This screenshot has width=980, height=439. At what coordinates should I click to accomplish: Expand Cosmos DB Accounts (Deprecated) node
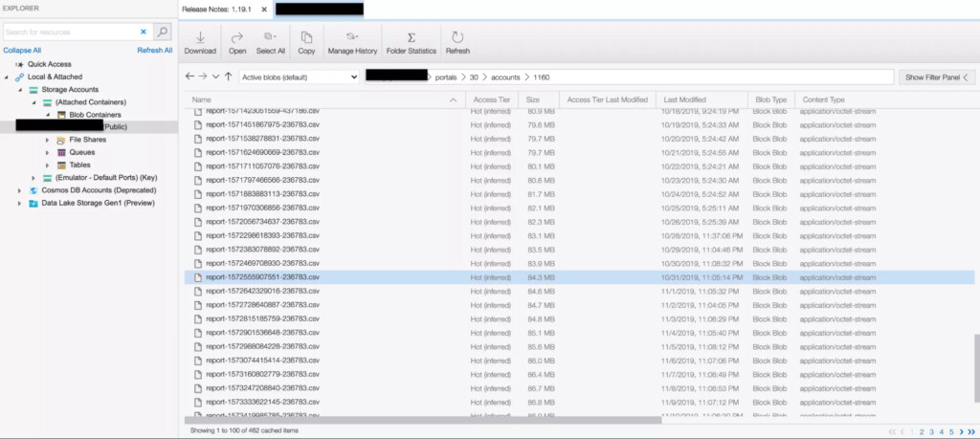pos(20,190)
